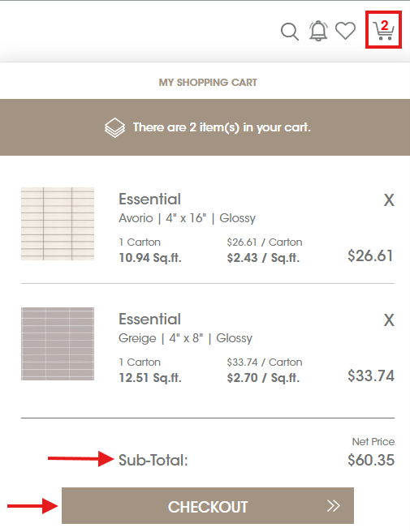Screen dimensions: 410x532
Task: Open the second Essential product title
Action: pyautogui.click(x=150, y=320)
